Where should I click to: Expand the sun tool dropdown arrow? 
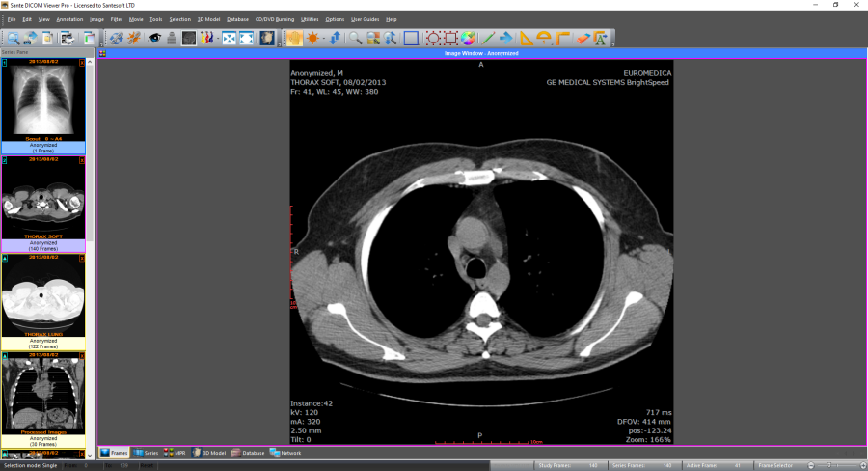click(323, 38)
